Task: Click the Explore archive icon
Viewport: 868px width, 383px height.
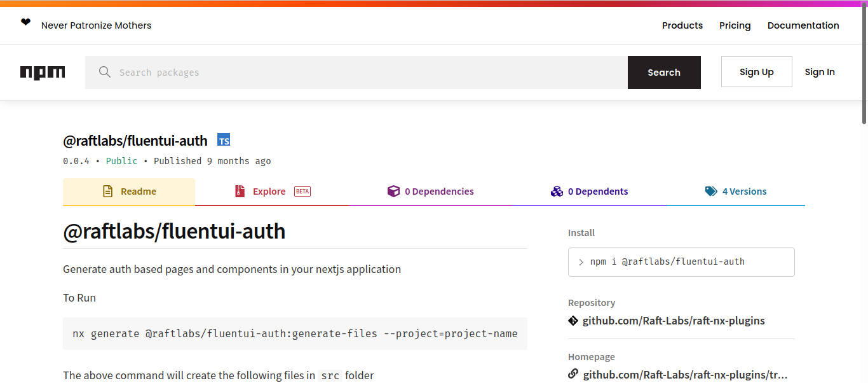Action: click(x=240, y=191)
